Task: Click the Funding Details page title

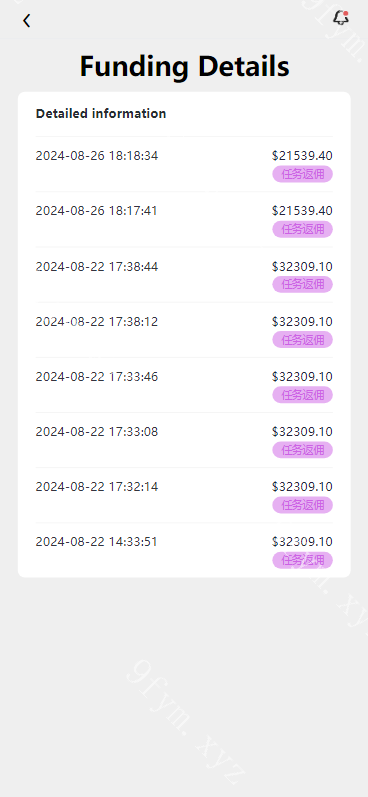Action: coord(185,67)
